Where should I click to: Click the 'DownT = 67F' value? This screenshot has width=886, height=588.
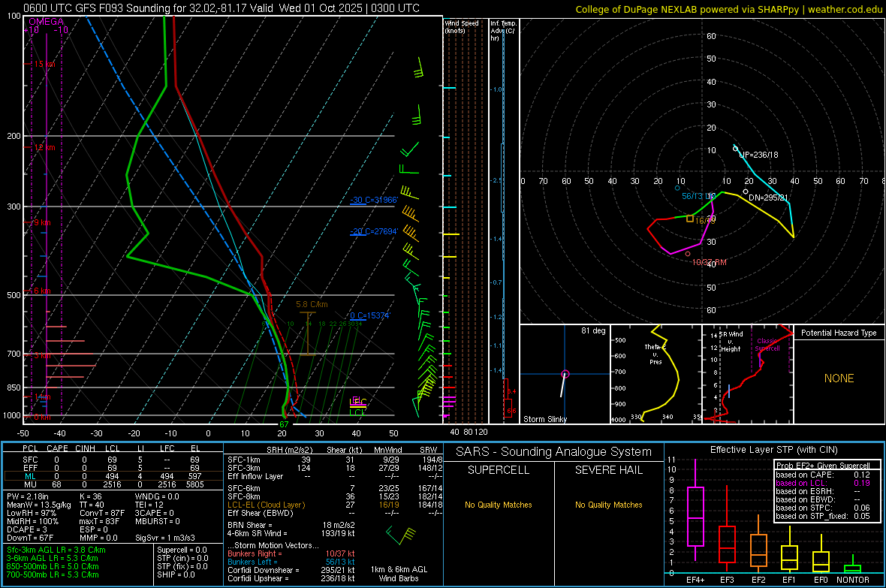30,538
